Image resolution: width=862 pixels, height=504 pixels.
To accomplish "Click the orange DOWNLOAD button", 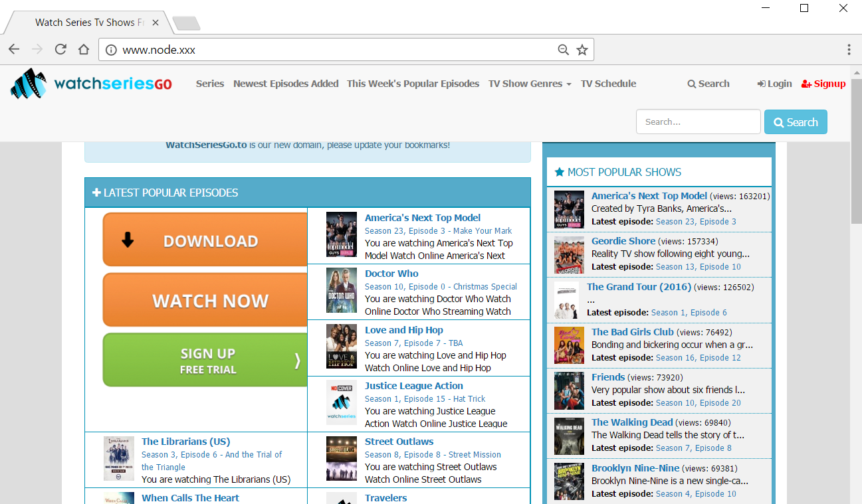I will tap(205, 240).
